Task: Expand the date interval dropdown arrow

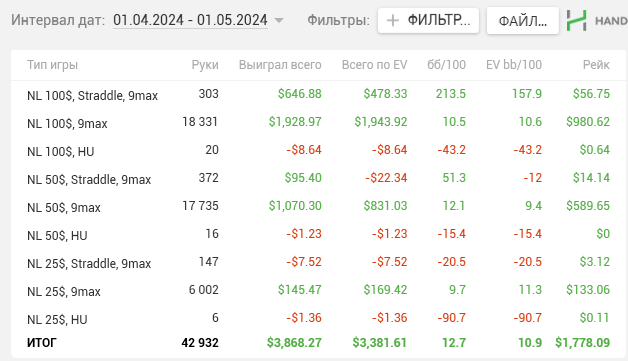Action: click(279, 20)
